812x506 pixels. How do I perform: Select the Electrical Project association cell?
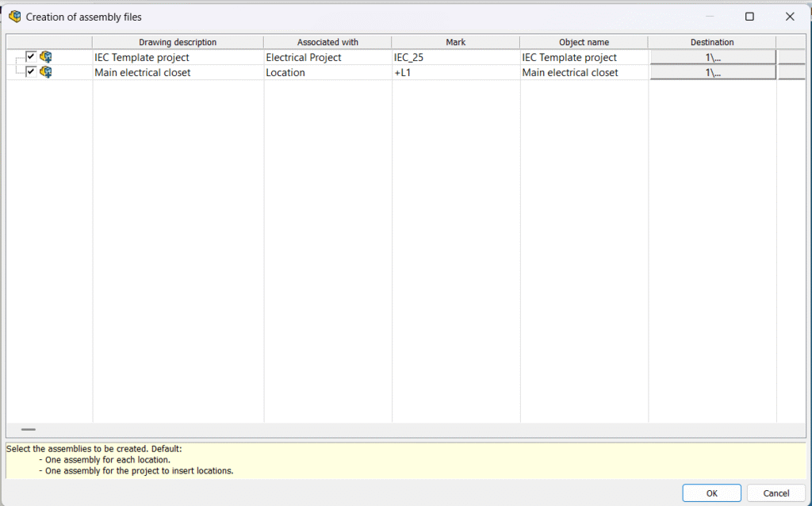coord(327,57)
